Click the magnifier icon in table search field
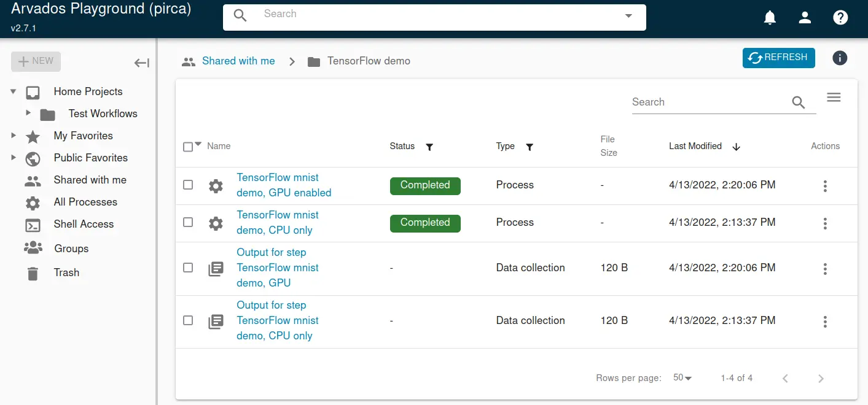The image size is (868, 405). tap(798, 102)
